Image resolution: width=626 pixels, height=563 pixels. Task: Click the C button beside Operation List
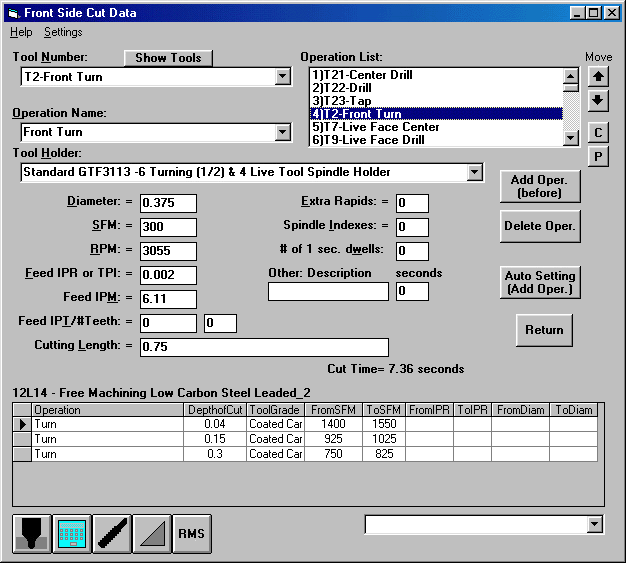coord(597,132)
